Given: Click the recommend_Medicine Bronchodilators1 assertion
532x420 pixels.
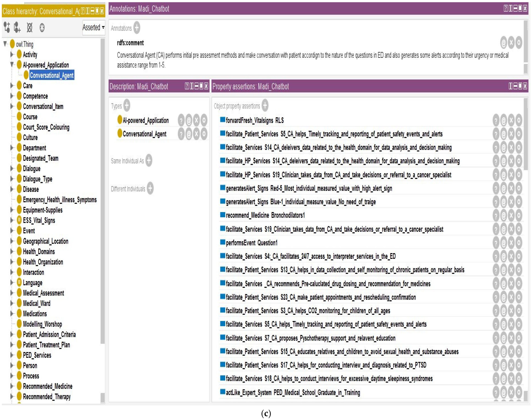Looking at the screenshot, I should pyautogui.click(x=265, y=215).
